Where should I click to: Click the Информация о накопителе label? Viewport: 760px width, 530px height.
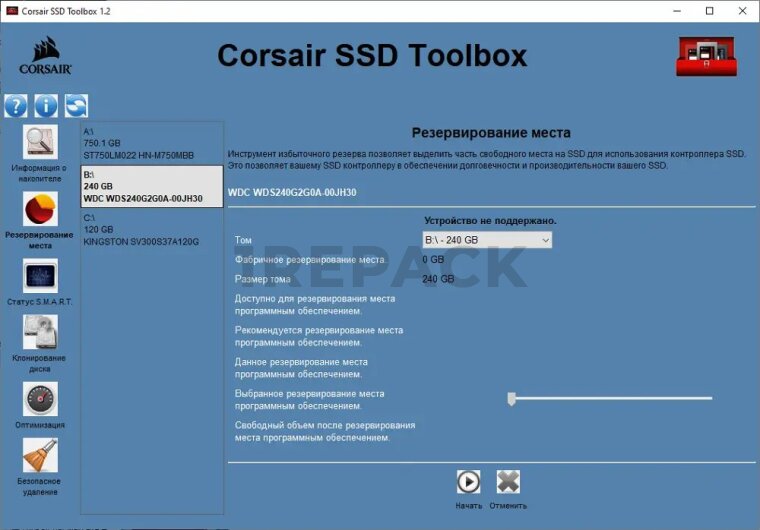click(x=40, y=173)
